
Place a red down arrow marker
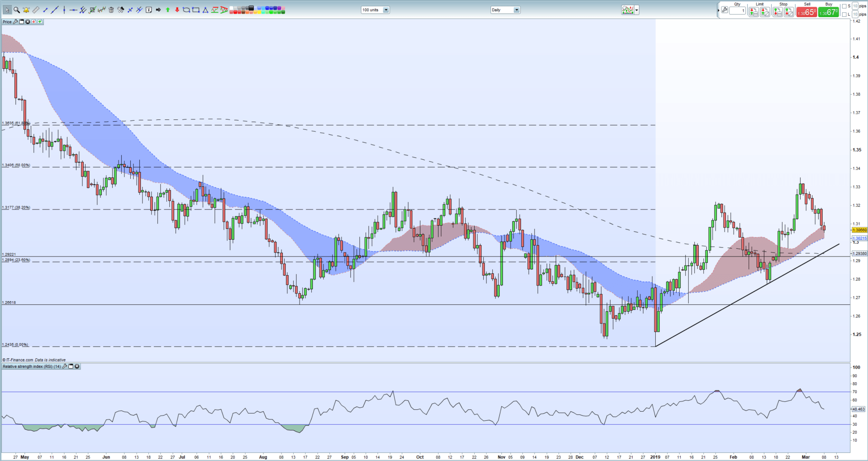click(x=177, y=10)
